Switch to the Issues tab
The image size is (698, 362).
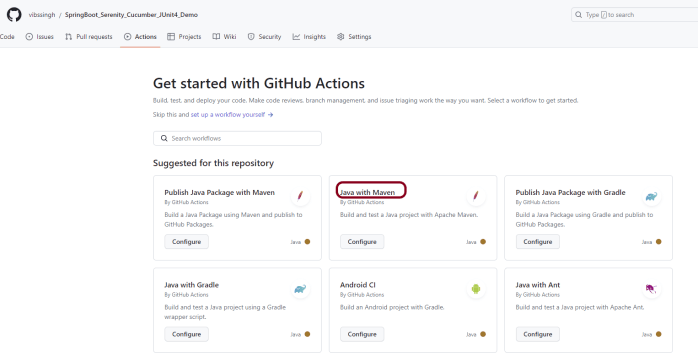point(40,37)
